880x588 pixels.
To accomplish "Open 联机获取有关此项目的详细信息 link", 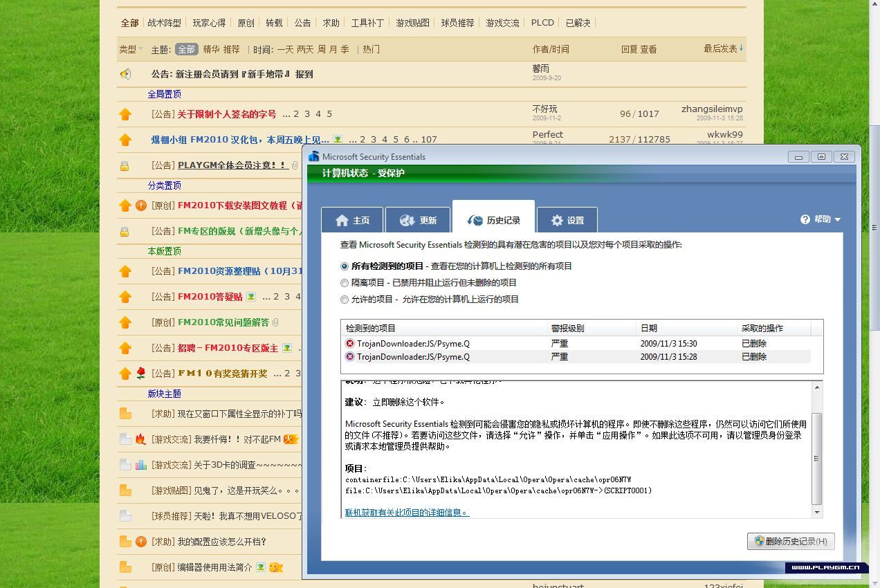I will tap(407, 513).
